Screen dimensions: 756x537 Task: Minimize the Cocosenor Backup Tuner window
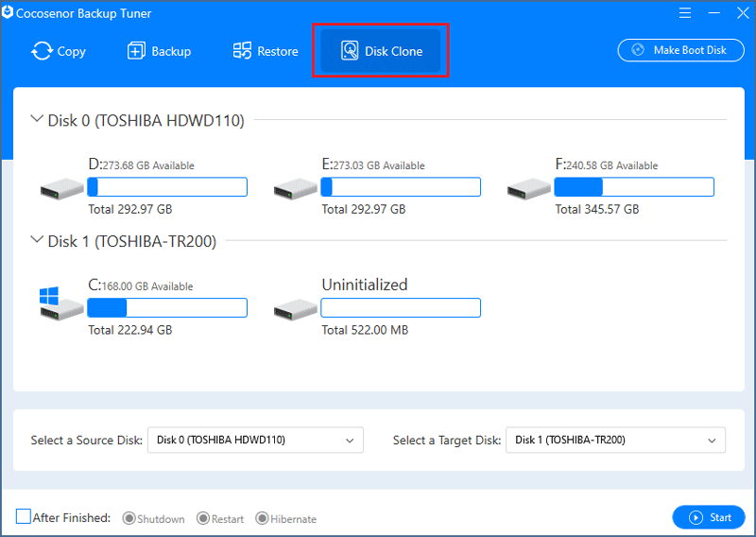714,13
